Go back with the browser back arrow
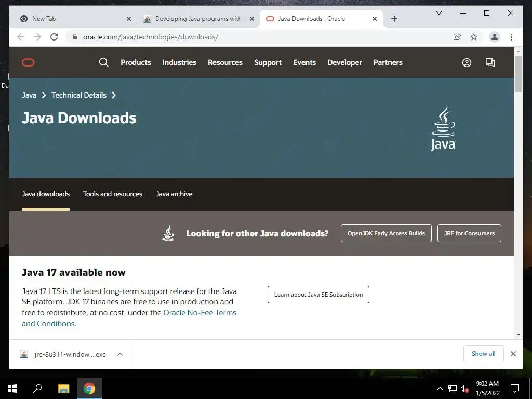 pos(21,37)
